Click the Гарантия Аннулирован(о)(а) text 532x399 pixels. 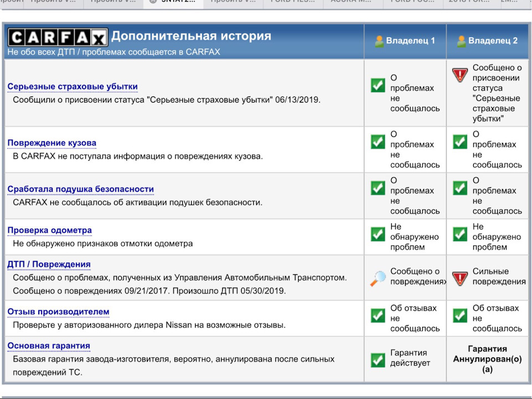click(x=487, y=359)
